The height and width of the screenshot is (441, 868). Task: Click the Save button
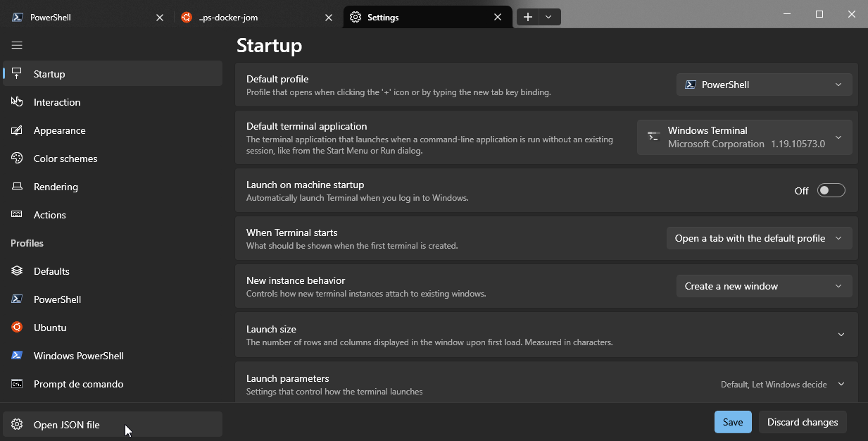pyautogui.click(x=733, y=422)
